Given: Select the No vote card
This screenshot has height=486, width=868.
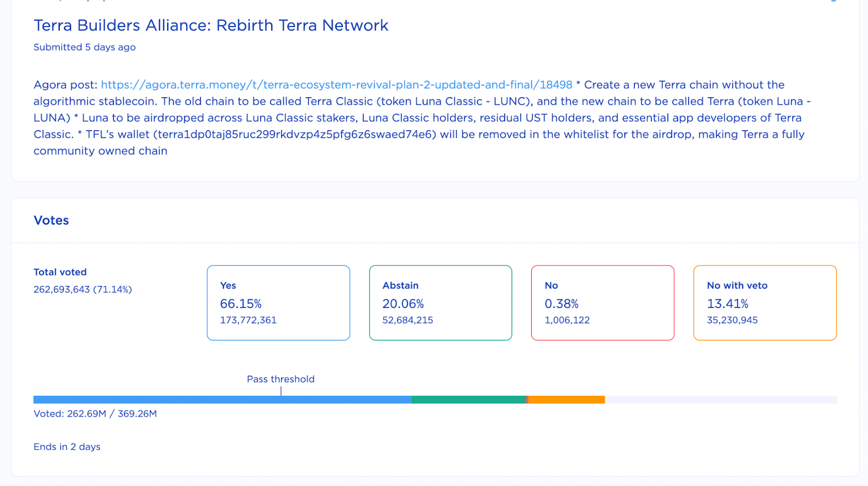Looking at the screenshot, I should (x=602, y=302).
